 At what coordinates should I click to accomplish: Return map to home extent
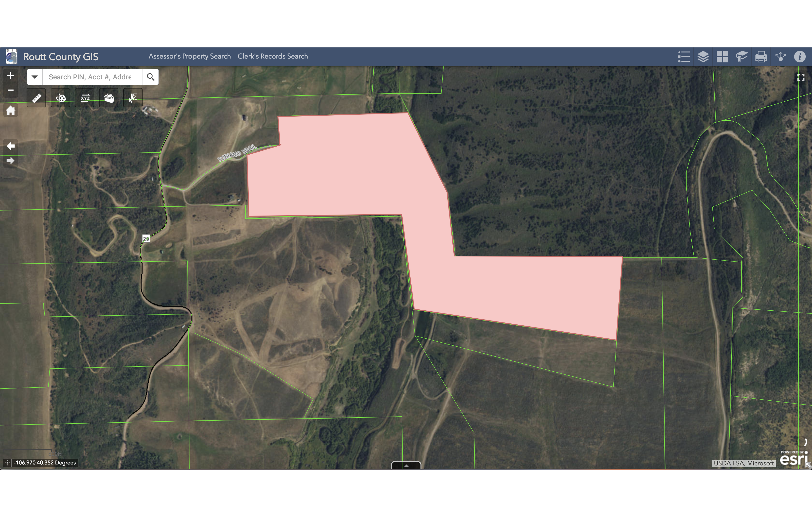click(x=11, y=110)
